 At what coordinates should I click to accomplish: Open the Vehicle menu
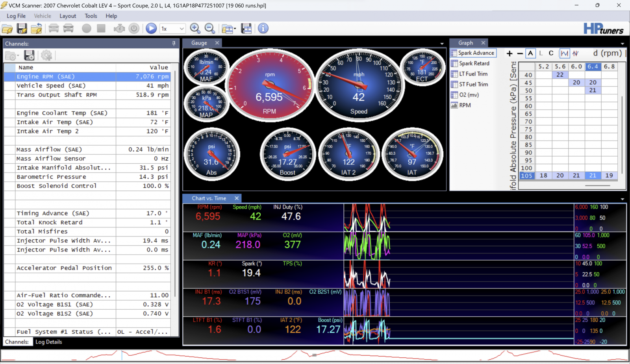(43, 16)
